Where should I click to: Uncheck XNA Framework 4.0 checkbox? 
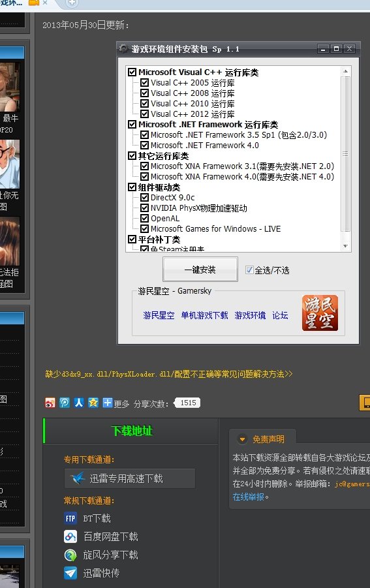144,177
